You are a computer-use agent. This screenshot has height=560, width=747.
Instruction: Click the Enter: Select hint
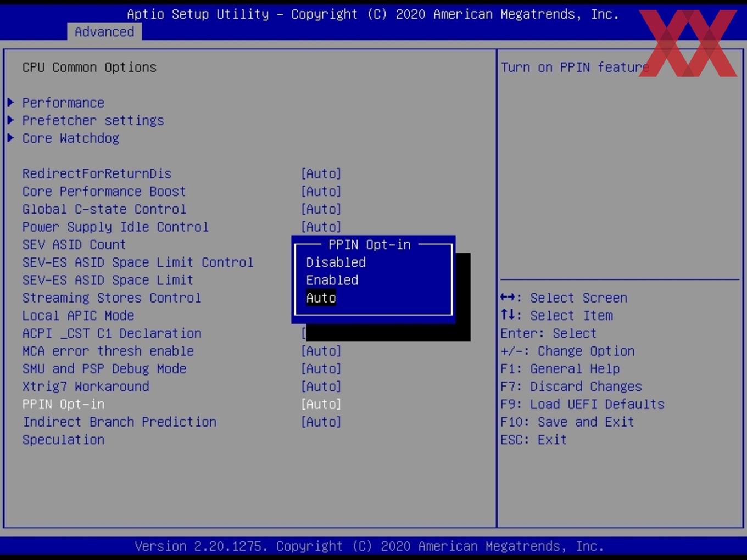pos(548,333)
